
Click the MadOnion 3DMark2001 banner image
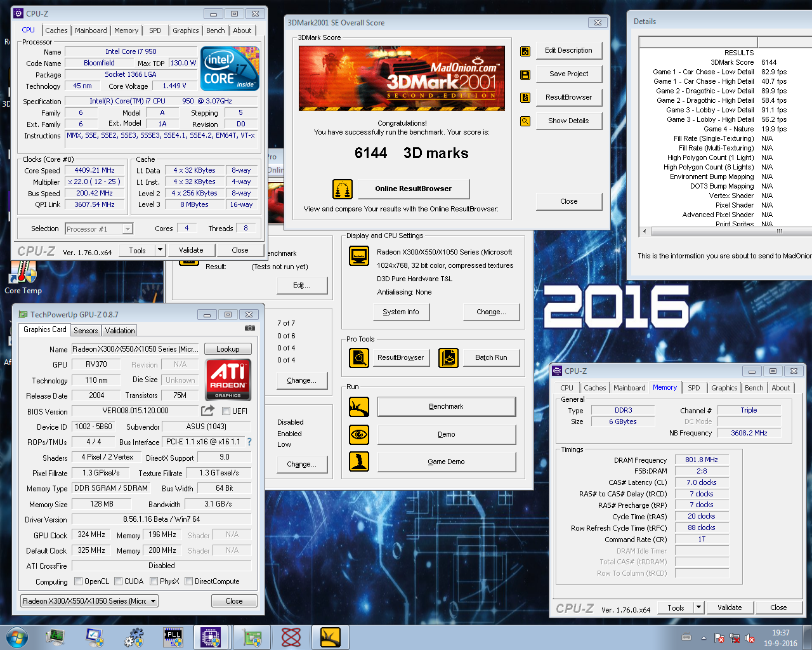[x=402, y=78]
